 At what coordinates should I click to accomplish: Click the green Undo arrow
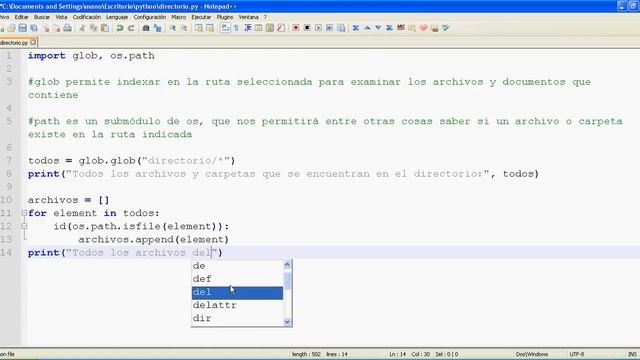120,28
